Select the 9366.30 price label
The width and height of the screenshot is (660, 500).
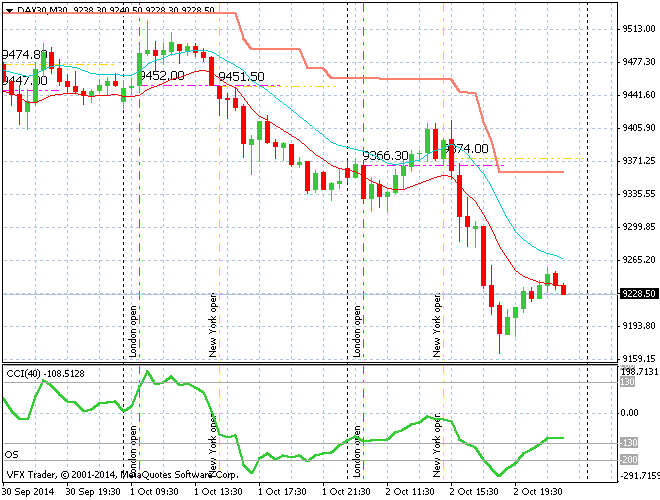point(385,156)
